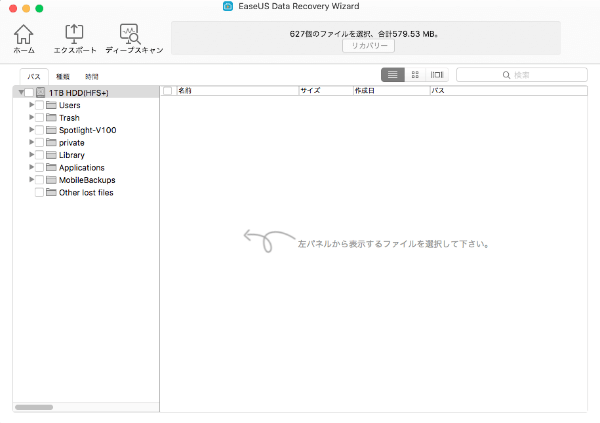Switch to list view icon
Screen dimensions: 600x423
[x=393, y=75]
